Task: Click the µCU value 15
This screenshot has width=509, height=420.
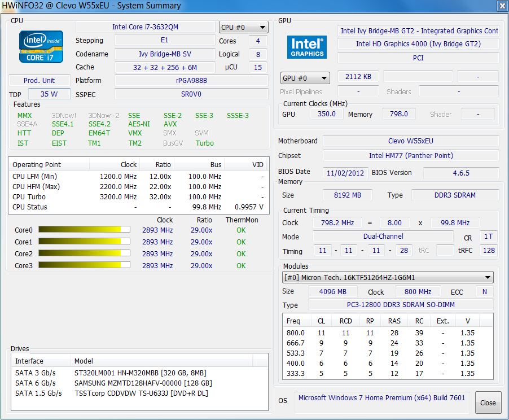Action: click(x=258, y=67)
